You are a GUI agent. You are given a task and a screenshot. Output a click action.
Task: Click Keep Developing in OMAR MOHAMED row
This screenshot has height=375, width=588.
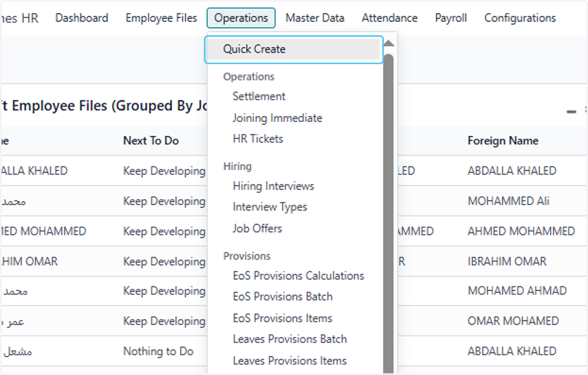point(164,322)
